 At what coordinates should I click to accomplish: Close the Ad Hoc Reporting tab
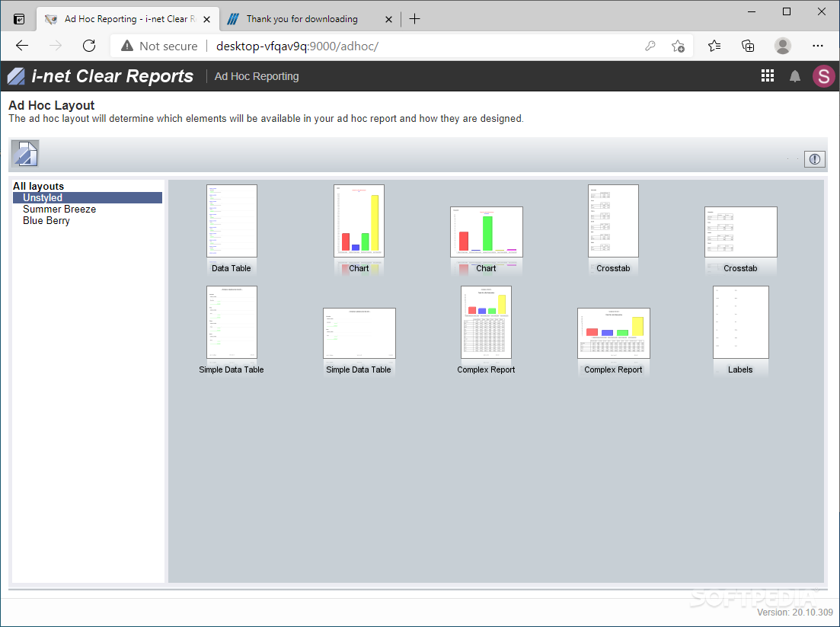coord(207,19)
